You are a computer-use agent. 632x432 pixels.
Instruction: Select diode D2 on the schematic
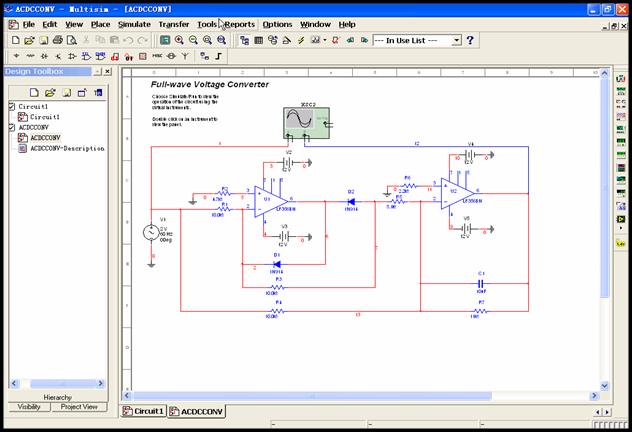point(351,201)
